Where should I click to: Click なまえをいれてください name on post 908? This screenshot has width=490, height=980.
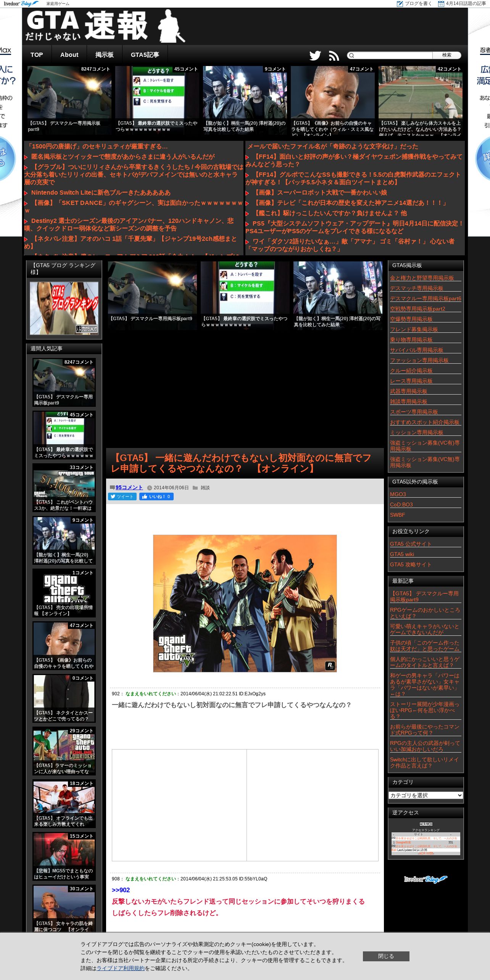[151, 878]
